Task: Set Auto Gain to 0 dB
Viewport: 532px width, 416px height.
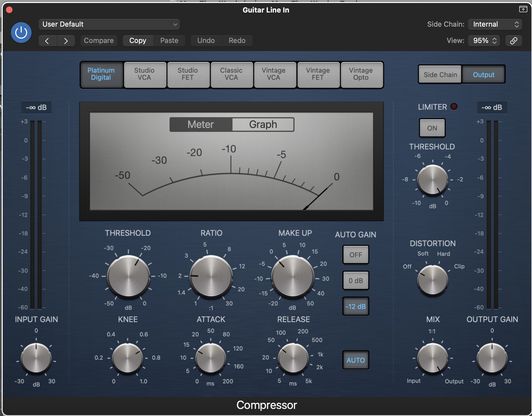Action: 356,281
